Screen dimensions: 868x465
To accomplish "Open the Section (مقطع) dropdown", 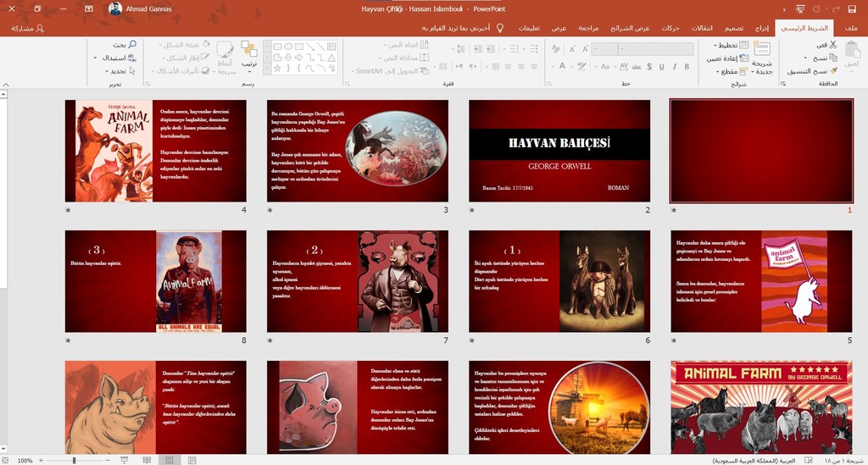I will click(x=732, y=71).
